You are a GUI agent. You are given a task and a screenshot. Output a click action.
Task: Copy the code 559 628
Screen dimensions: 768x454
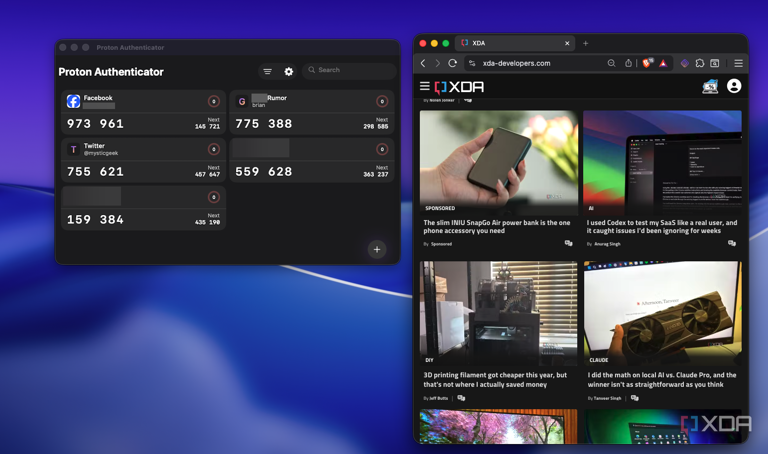coord(264,172)
